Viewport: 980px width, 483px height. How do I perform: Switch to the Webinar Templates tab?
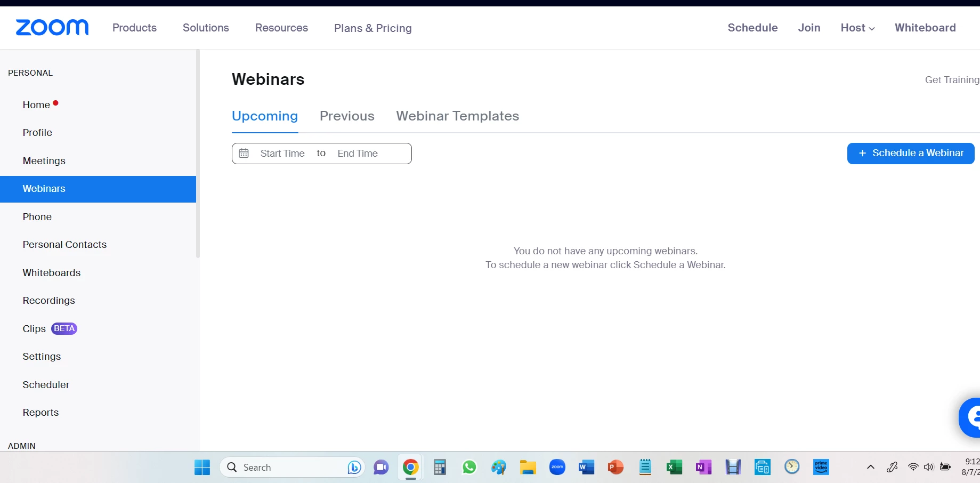(457, 116)
